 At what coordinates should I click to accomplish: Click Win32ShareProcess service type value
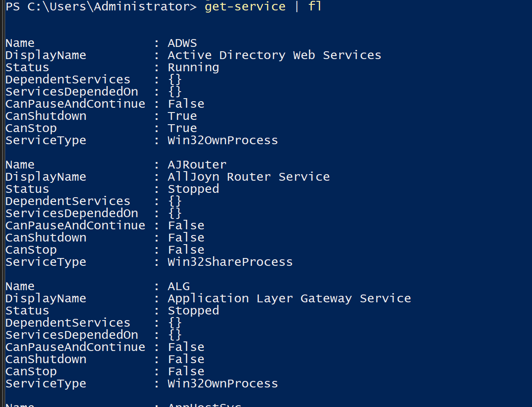tap(230, 262)
